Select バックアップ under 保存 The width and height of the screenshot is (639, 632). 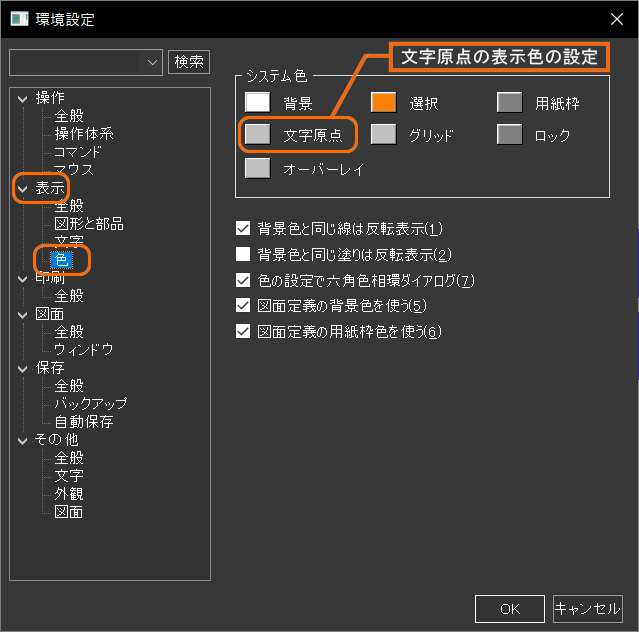click(x=90, y=404)
